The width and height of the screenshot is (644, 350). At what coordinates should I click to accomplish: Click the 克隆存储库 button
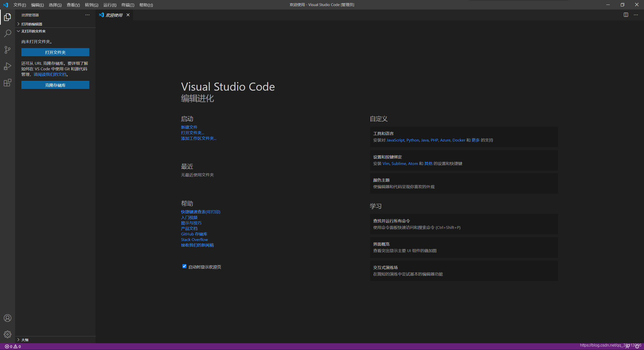point(55,85)
